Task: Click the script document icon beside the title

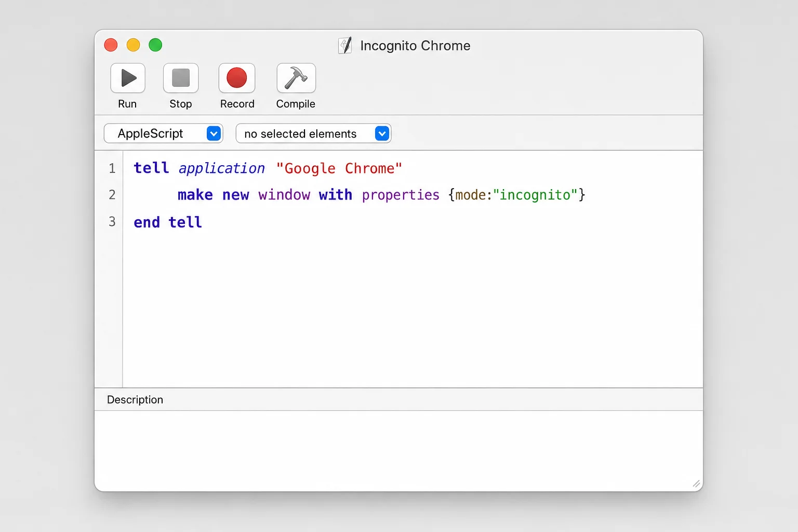Action: (x=345, y=46)
